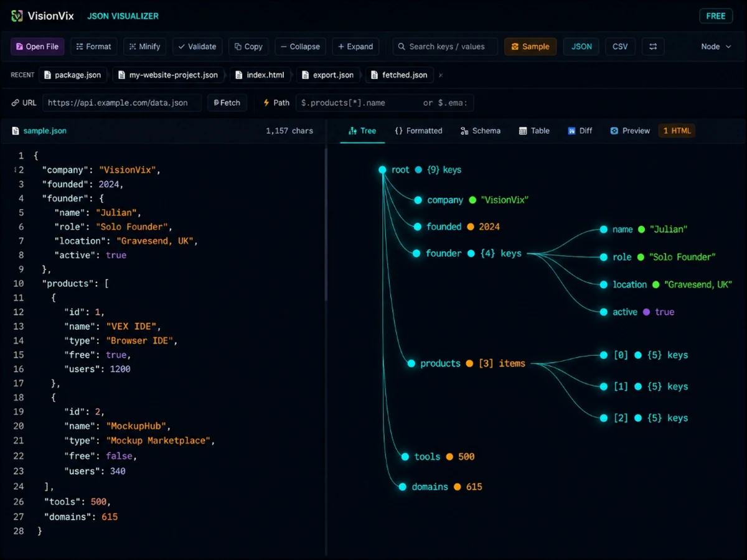The image size is (747, 560).
Task: Click the lightning Path icon
Action: (x=266, y=103)
